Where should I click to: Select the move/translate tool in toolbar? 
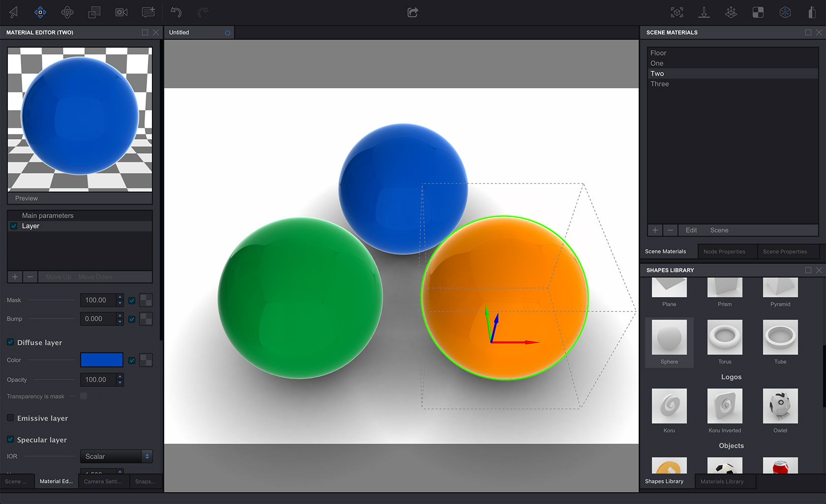[40, 12]
